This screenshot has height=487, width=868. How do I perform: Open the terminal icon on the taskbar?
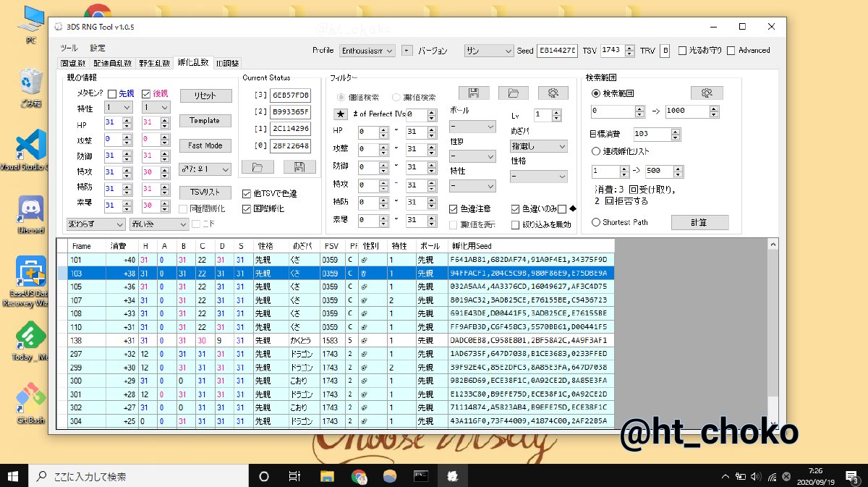[x=421, y=476]
